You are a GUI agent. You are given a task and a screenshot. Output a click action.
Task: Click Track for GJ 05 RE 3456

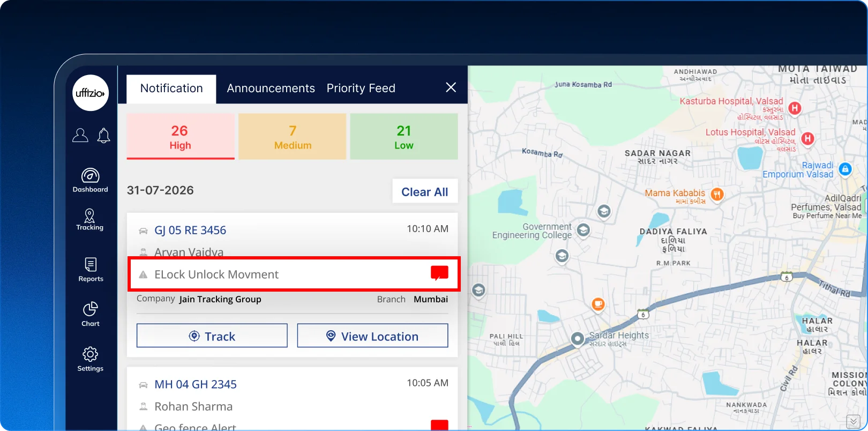(x=212, y=336)
